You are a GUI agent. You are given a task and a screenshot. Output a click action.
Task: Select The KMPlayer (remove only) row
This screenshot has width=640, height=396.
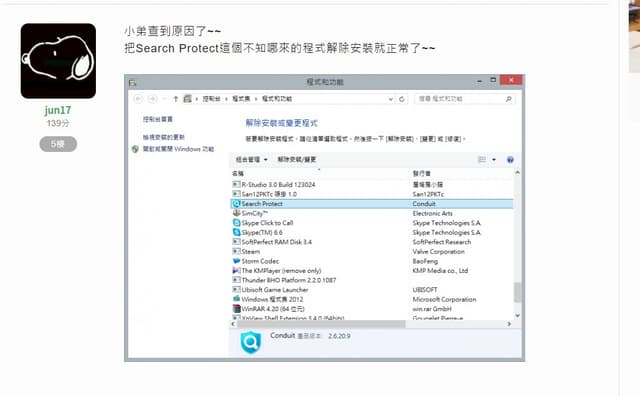coord(372,270)
